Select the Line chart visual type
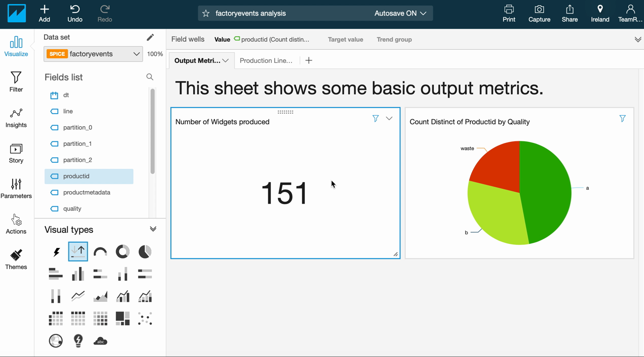 pyautogui.click(x=78, y=296)
